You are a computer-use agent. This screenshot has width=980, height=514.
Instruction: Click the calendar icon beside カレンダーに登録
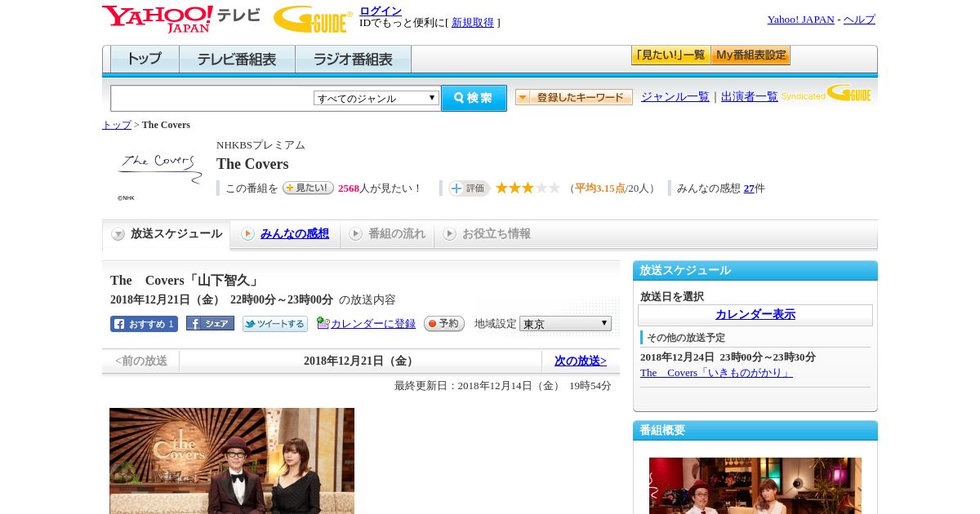pyautogui.click(x=323, y=323)
